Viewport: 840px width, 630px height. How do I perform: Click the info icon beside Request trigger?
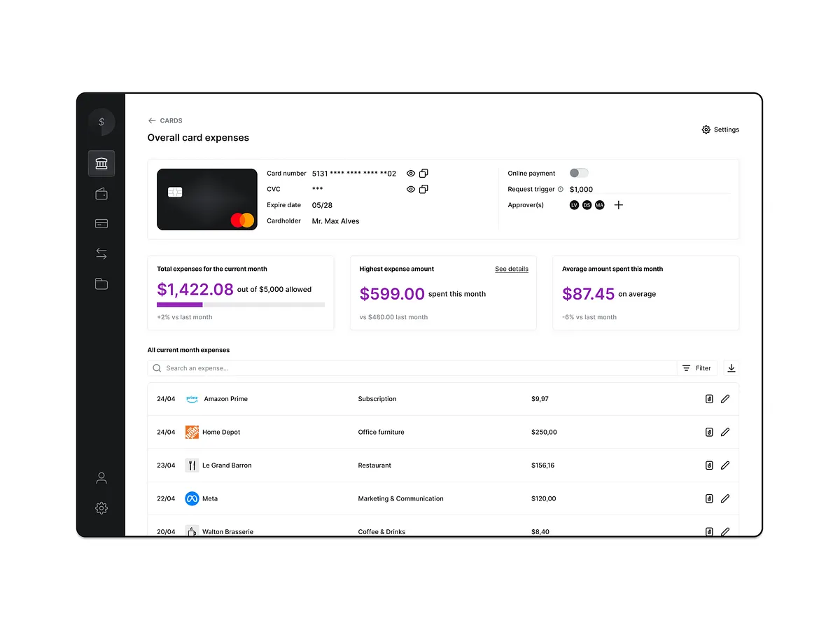[x=561, y=189]
